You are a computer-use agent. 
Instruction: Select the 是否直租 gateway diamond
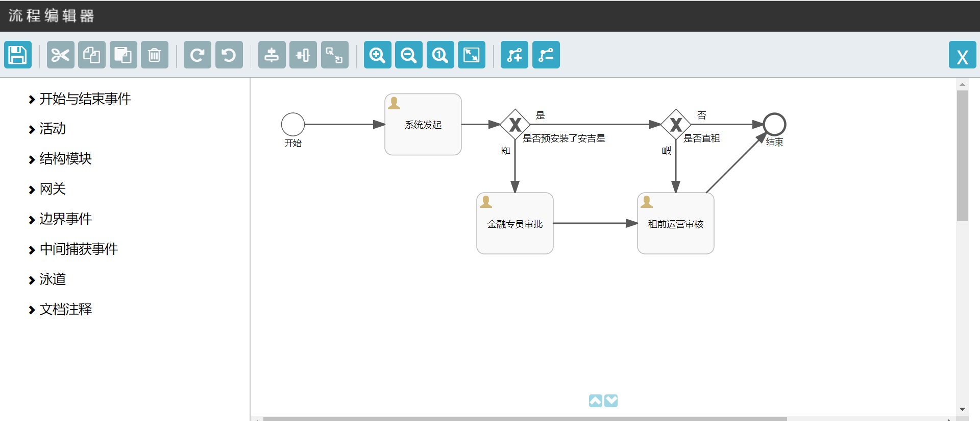point(676,124)
